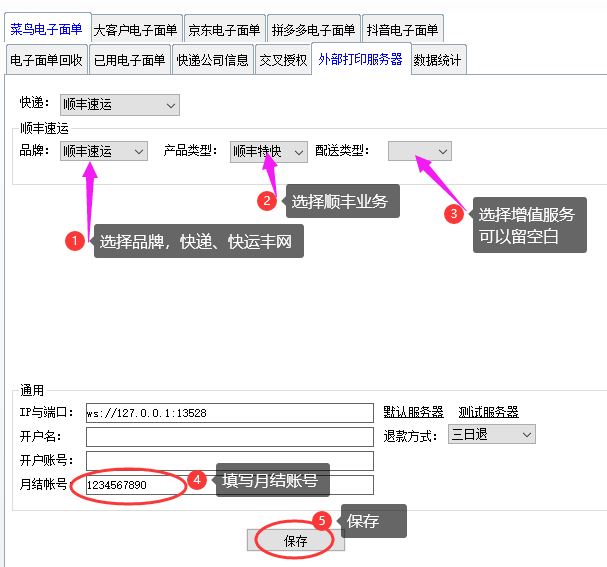Expand the 产品类型 dropdown
The height and width of the screenshot is (567, 607).
point(268,151)
